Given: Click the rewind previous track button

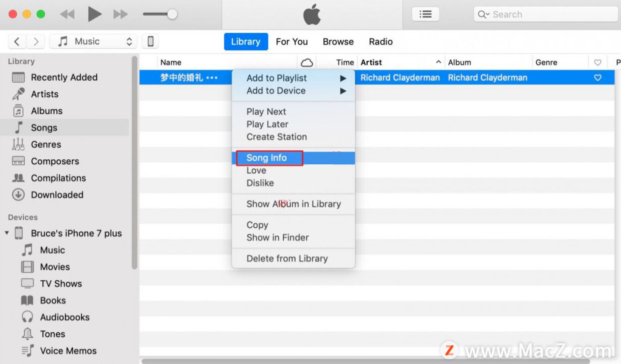Looking at the screenshot, I should [x=67, y=14].
